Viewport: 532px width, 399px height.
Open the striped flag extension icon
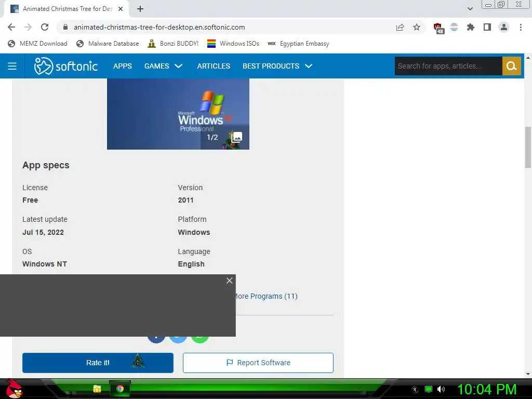point(454,27)
